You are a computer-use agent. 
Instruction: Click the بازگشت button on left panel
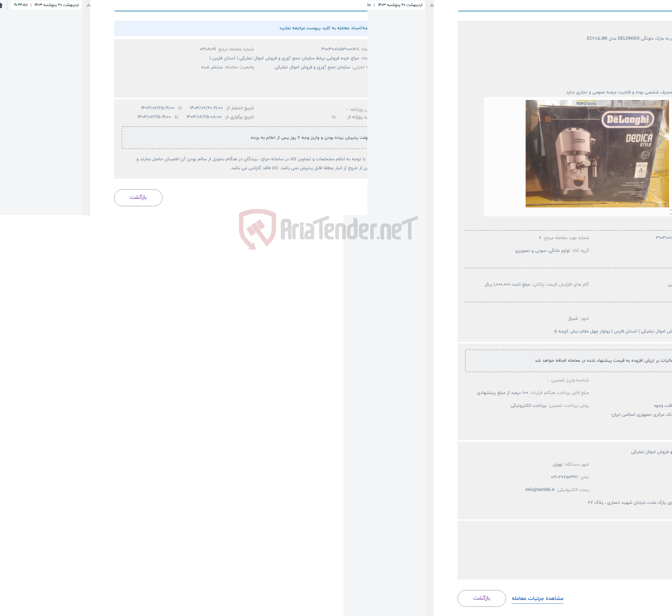tap(138, 197)
